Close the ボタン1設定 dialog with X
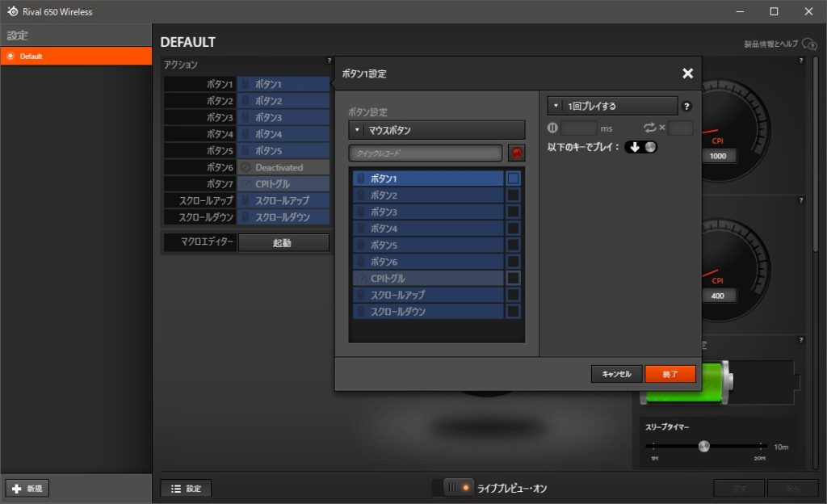This screenshot has width=827, height=504. (687, 73)
